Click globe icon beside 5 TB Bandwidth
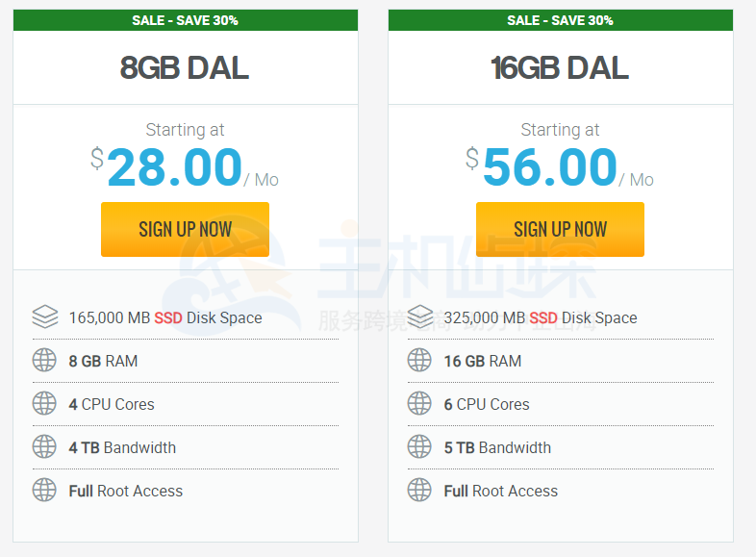Image resolution: width=756 pixels, height=557 pixels. point(419,446)
